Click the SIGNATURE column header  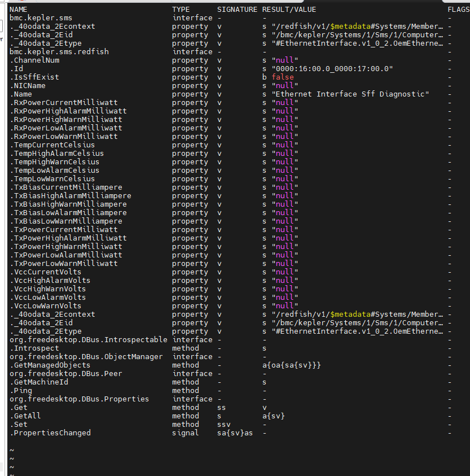coord(237,10)
